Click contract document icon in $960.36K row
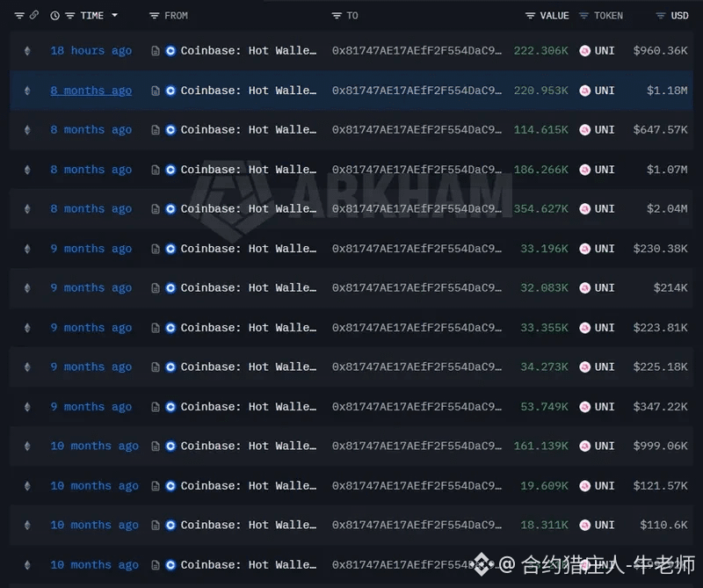 pyautogui.click(x=156, y=51)
